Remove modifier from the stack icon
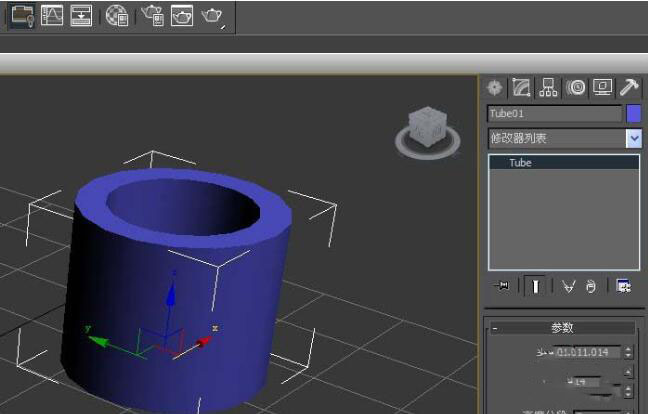The height and width of the screenshot is (414, 648). coord(591,287)
